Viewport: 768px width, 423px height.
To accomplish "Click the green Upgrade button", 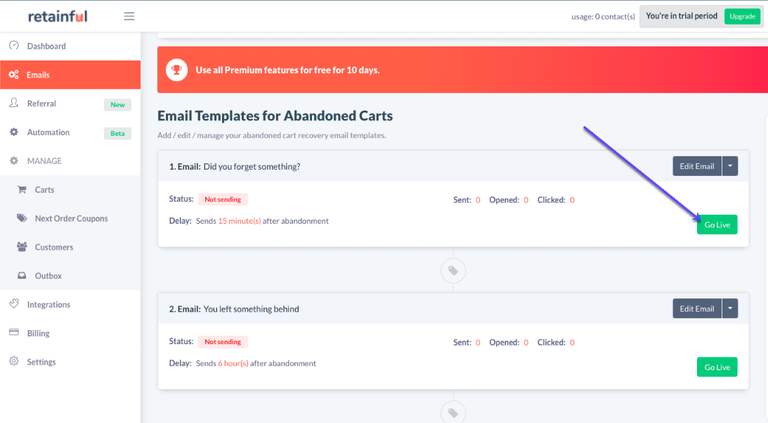I will [x=742, y=16].
